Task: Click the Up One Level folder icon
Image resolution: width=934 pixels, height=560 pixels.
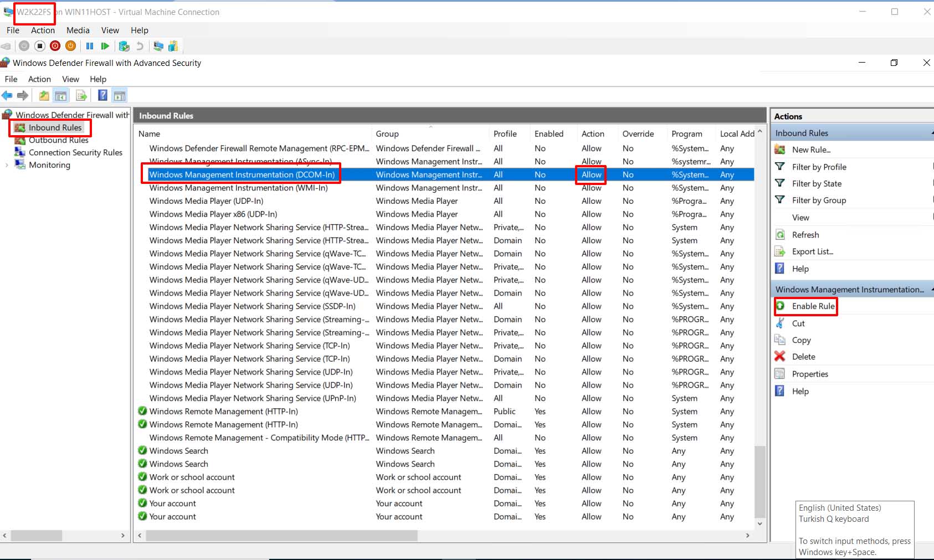Action: click(44, 96)
